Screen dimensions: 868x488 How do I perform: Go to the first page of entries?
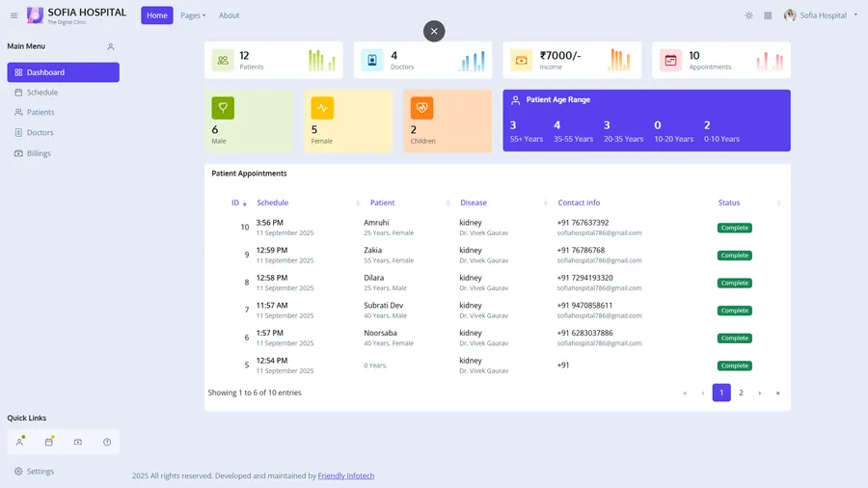pyautogui.click(x=685, y=393)
